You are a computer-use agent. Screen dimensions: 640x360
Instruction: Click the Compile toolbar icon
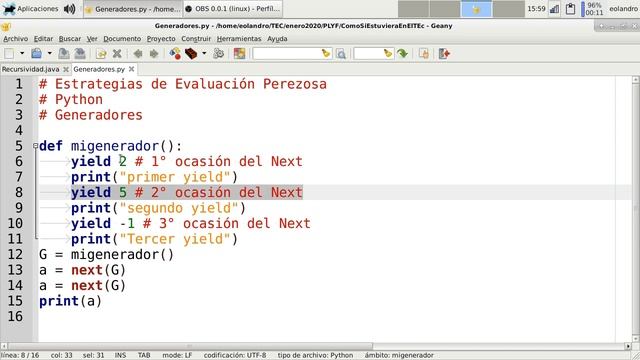(x=175, y=53)
